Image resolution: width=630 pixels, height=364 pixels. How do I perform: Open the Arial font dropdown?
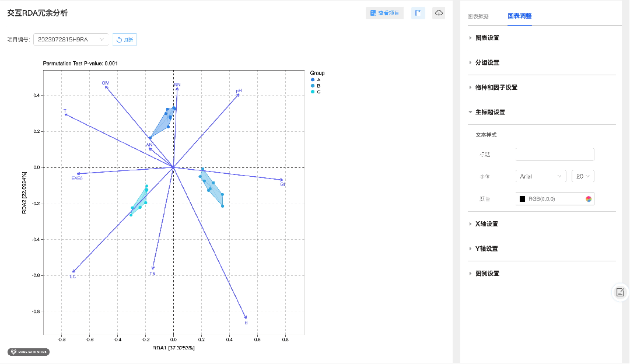pos(541,176)
